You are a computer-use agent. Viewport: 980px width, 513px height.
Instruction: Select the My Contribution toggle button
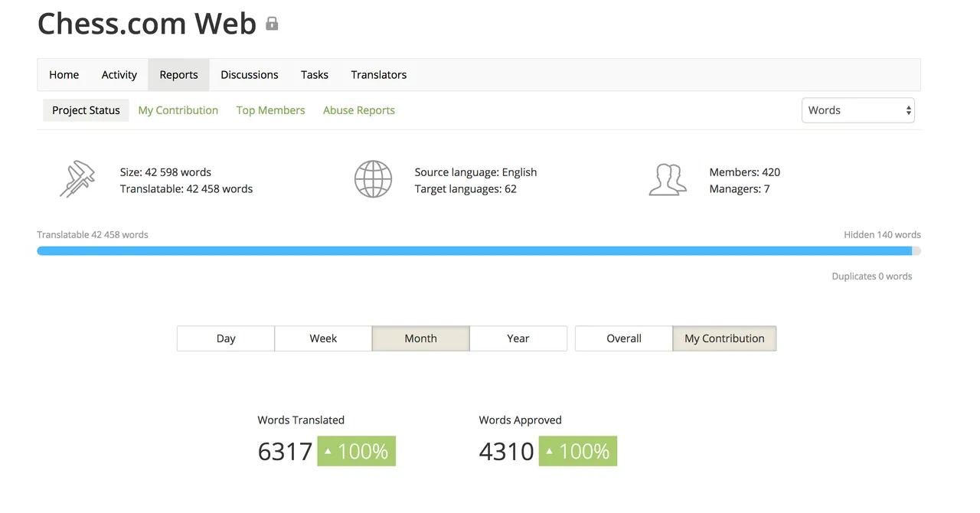pyautogui.click(x=724, y=338)
